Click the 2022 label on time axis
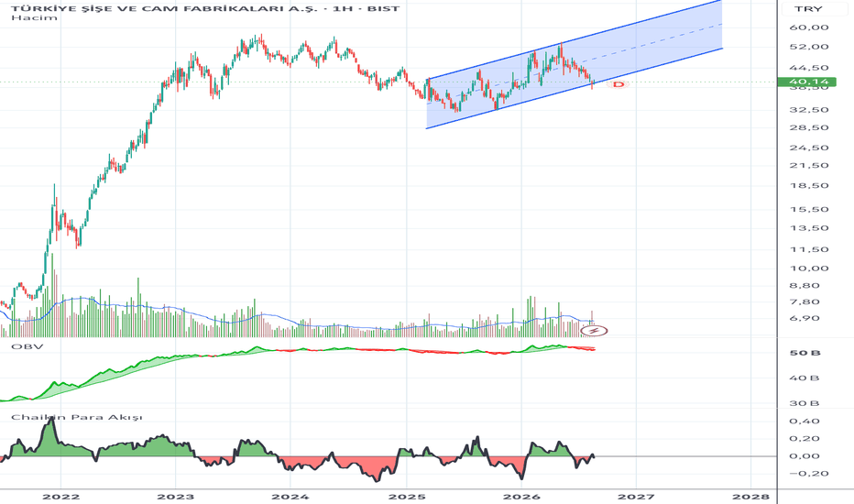854x504 pixels. (61, 497)
